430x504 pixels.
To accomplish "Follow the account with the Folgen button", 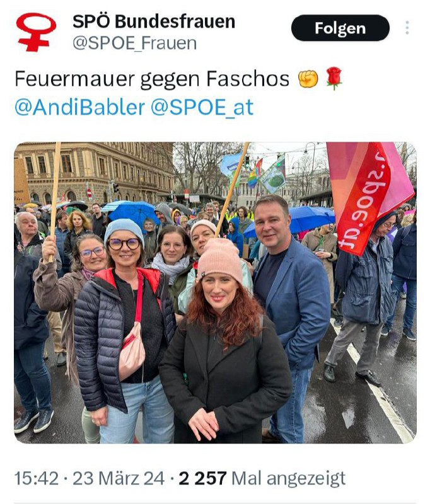I will [340, 28].
